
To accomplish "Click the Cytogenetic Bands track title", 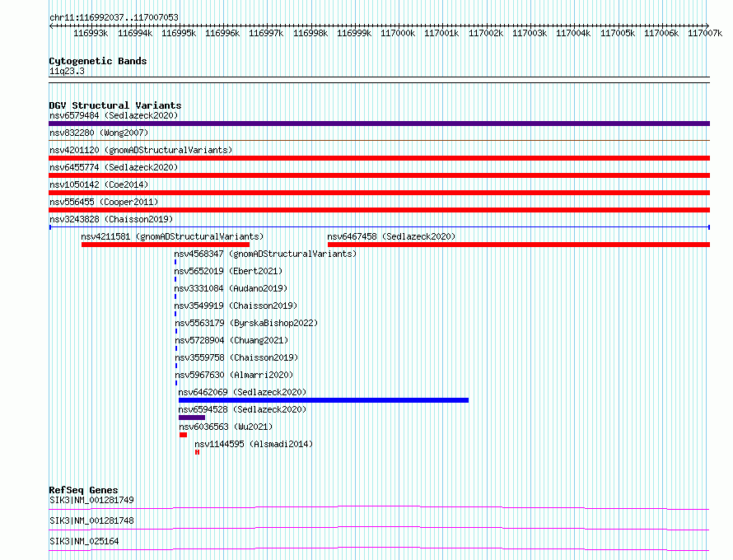I will click(x=98, y=61).
